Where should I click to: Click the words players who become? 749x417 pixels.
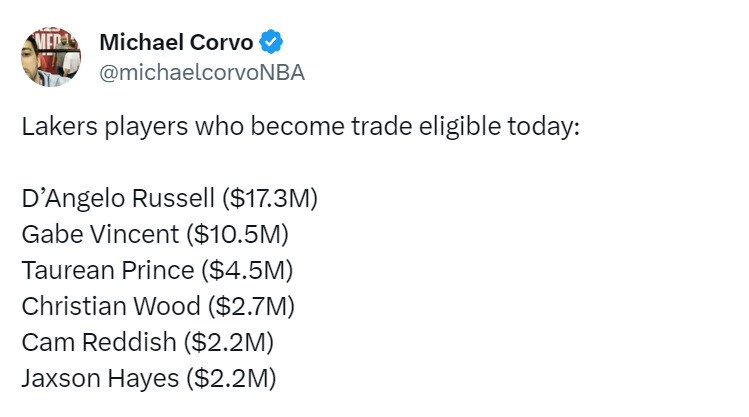click(225, 127)
